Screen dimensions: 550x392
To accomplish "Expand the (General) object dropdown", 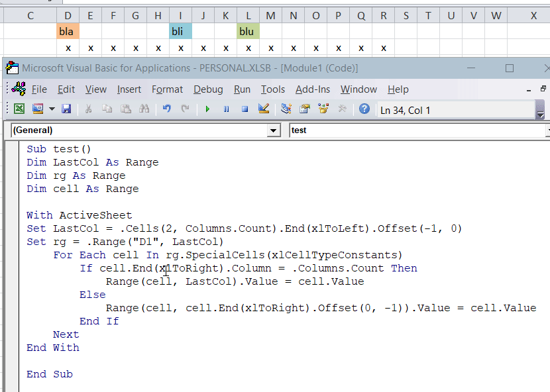I will coord(272,130).
